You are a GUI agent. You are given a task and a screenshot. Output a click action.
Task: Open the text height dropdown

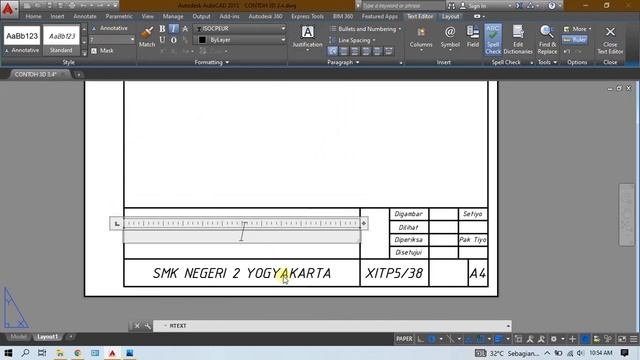[x=132, y=40]
